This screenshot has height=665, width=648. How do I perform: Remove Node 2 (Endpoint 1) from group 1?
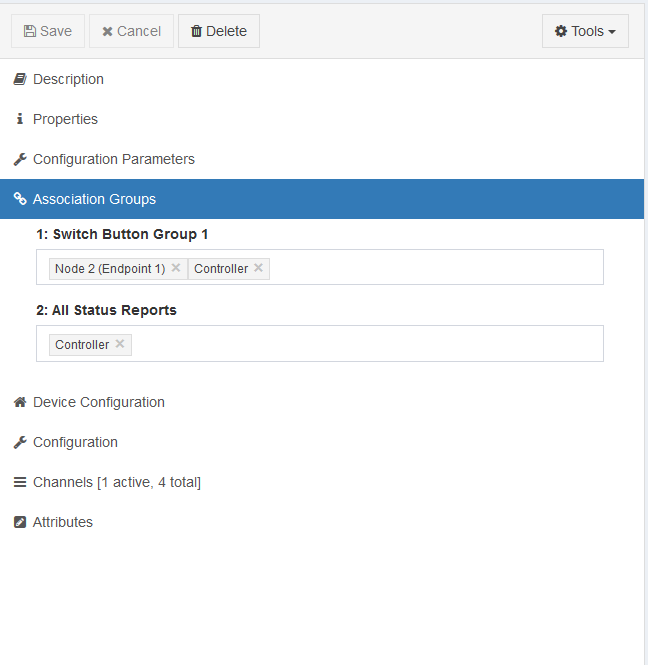(x=176, y=268)
